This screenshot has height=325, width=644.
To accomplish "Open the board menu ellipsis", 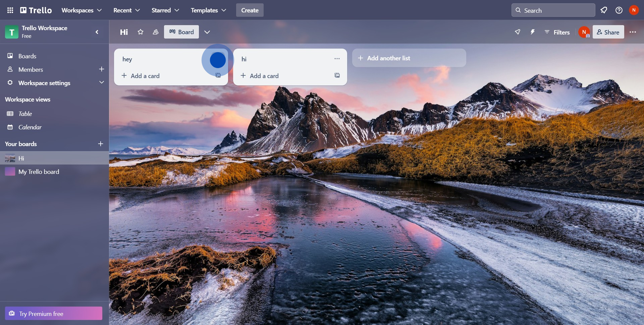I will point(633,32).
